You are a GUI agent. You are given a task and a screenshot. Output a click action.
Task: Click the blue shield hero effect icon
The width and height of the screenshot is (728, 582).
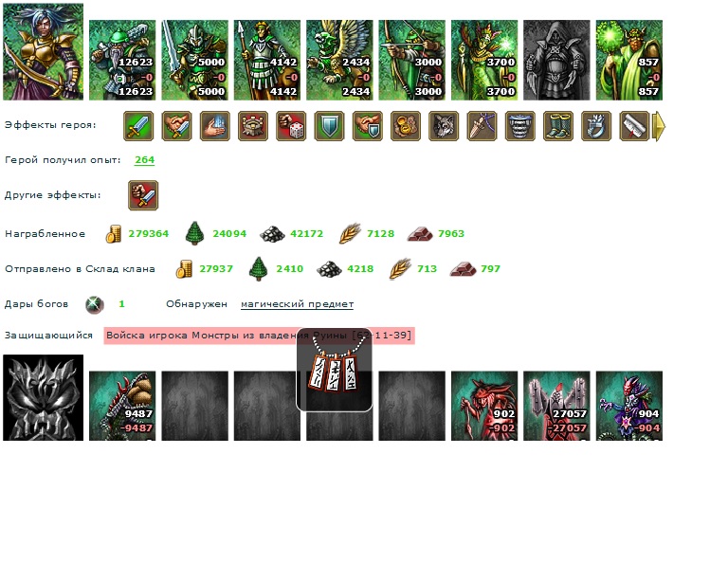(329, 126)
